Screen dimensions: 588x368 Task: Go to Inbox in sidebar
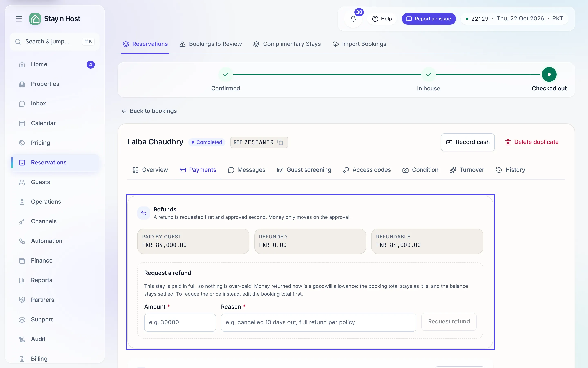click(x=55, y=103)
